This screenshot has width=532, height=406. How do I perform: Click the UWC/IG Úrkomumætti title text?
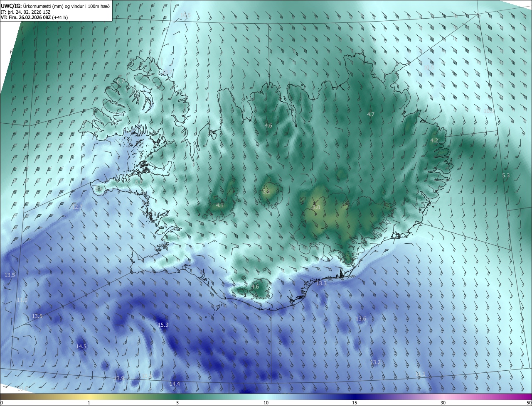pos(55,6)
